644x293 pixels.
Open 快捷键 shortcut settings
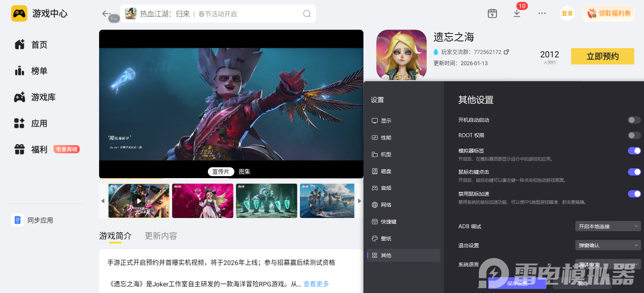coord(404,222)
